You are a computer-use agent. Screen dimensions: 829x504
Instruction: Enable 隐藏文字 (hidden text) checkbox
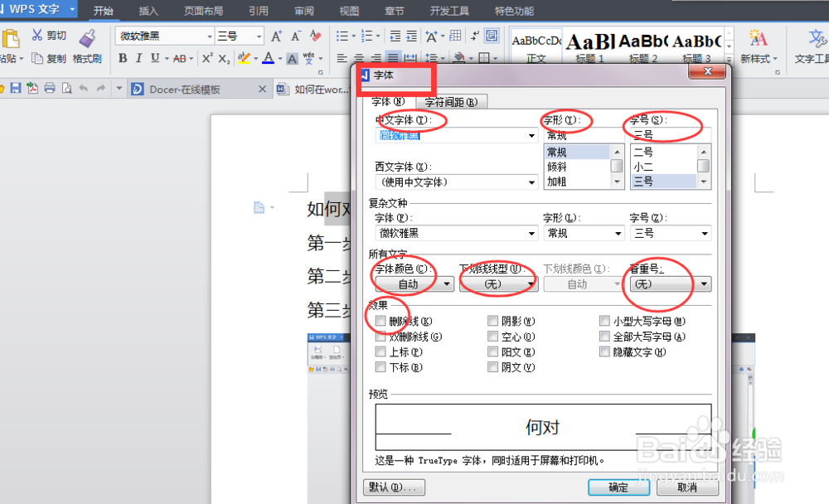(x=604, y=351)
